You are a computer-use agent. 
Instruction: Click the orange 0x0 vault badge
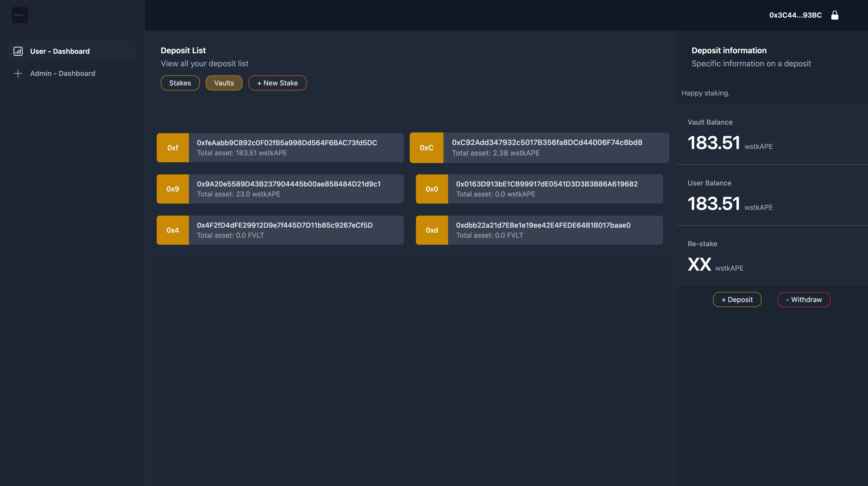click(432, 189)
